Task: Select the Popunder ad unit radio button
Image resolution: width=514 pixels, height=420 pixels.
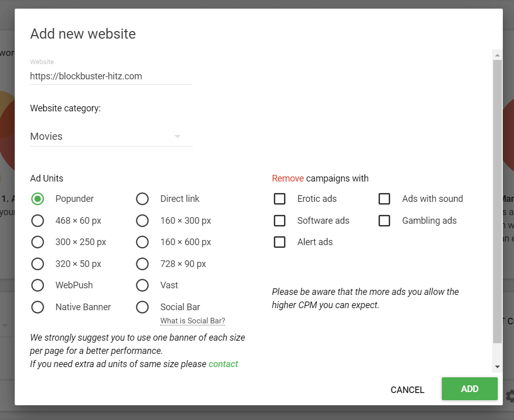Action: coord(38,199)
